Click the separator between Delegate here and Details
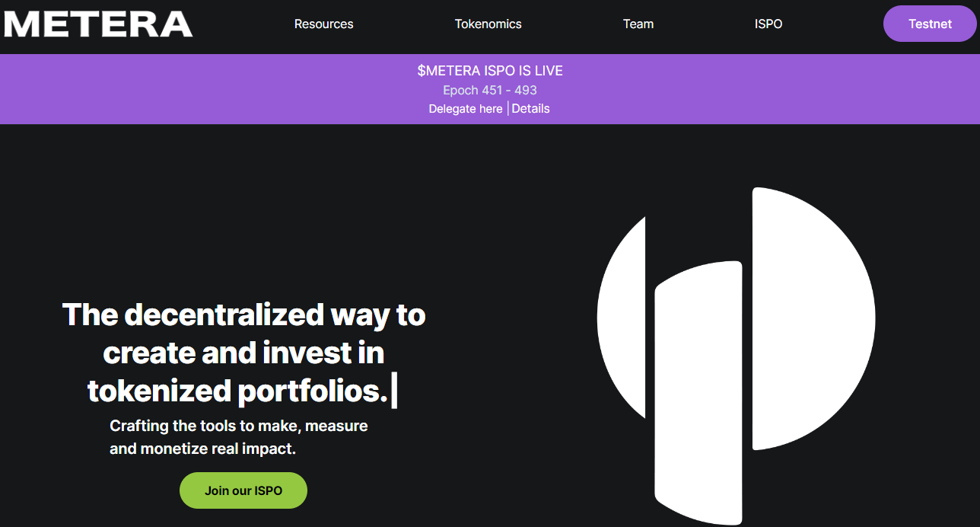 (x=507, y=108)
